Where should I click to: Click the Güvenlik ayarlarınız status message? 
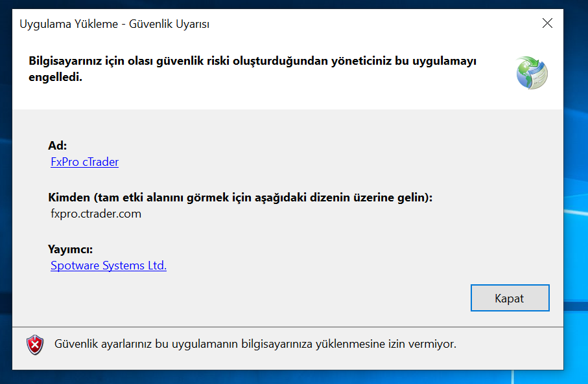(255, 344)
